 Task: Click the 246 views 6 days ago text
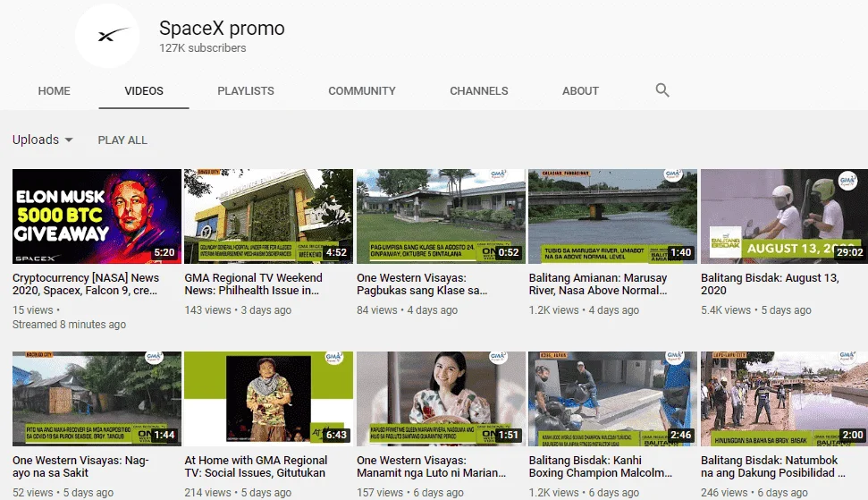[754, 492]
